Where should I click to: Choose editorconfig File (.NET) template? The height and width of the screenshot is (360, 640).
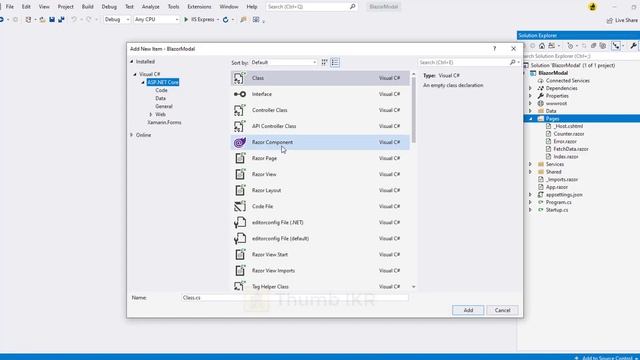[320, 222]
